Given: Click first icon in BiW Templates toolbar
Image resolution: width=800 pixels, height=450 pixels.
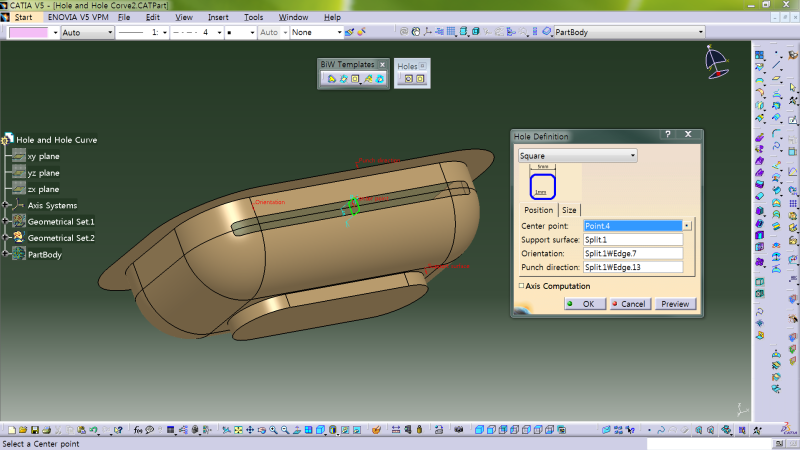Looking at the screenshot, I should tap(331, 79).
